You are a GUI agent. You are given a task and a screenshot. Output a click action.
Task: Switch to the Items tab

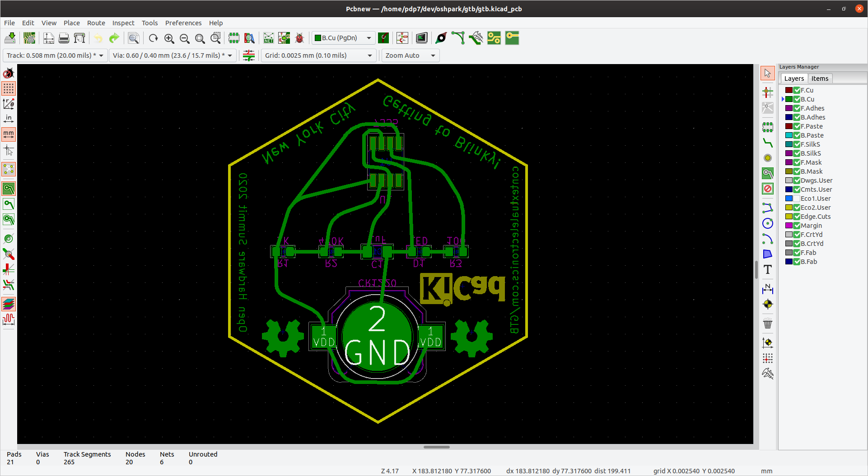click(x=820, y=79)
